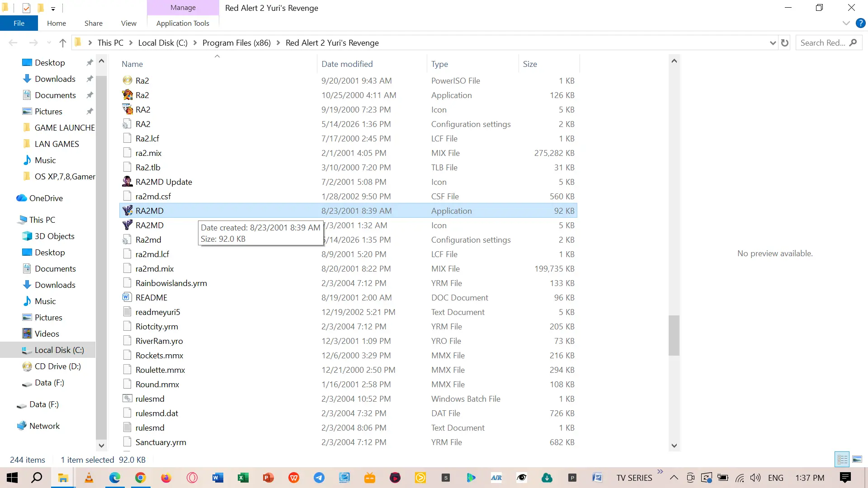Launch Microsoft Word from taskbar
This screenshot has width=868, height=488.
pos(217,478)
